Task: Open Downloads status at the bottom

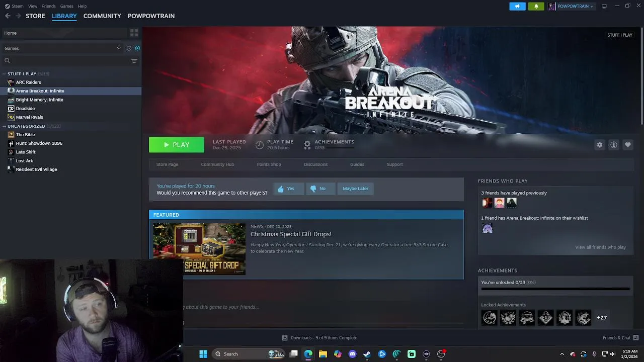Action: 319,338
